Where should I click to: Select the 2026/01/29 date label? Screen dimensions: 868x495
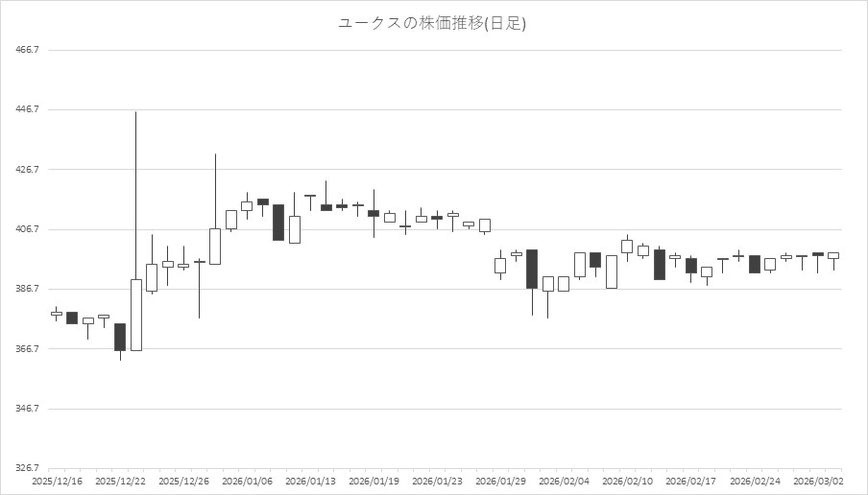coord(500,480)
